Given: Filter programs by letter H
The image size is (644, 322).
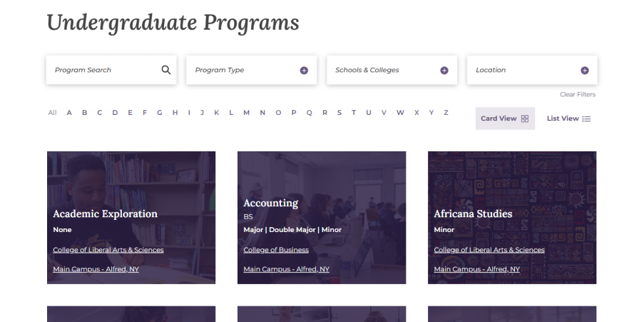Looking at the screenshot, I should click(175, 113).
